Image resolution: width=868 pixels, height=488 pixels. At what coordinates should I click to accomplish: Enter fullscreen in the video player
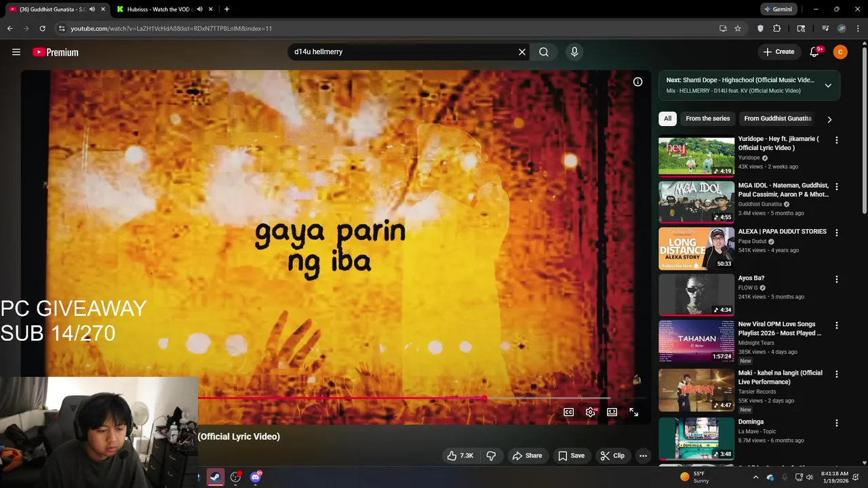click(x=633, y=412)
